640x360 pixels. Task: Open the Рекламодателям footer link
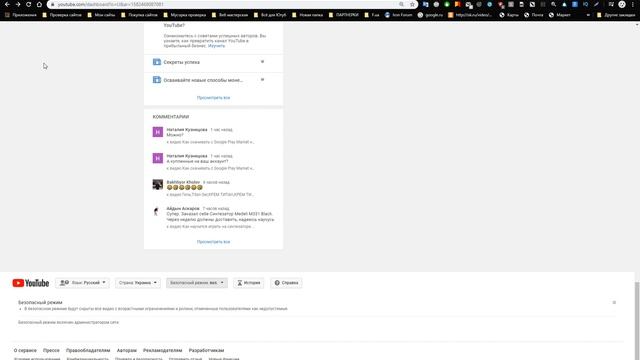click(x=162, y=351)
